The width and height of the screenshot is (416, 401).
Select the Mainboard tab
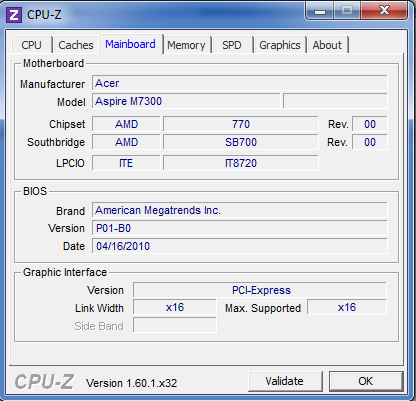tap(131, 44)
